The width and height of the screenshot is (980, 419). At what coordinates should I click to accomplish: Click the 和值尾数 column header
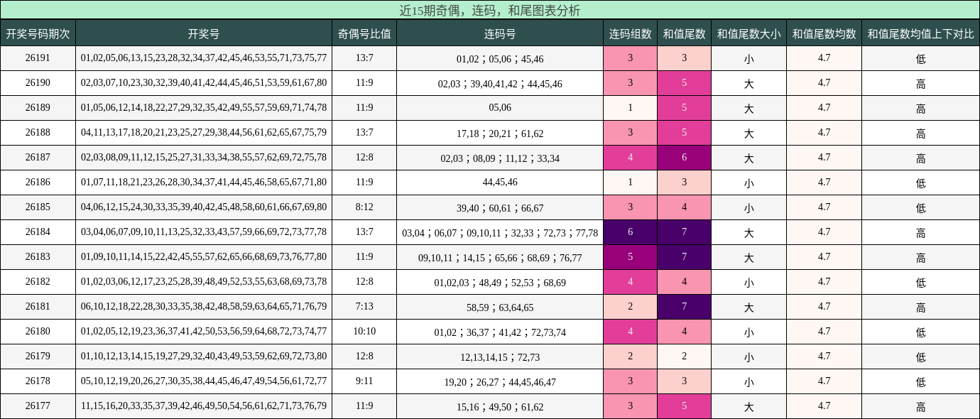click(685, 33)
